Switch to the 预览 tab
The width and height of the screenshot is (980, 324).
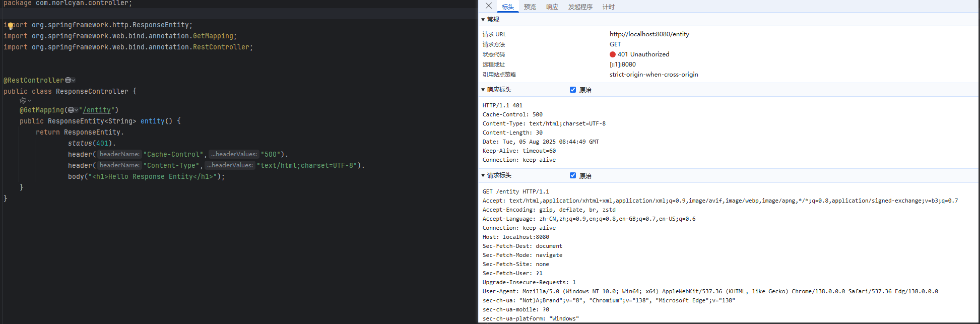[x=530, y=7]
